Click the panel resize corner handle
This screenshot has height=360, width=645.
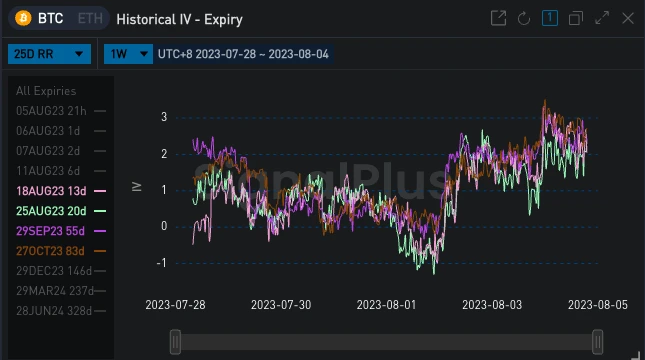pyautogui.click(x=636, y=355)
